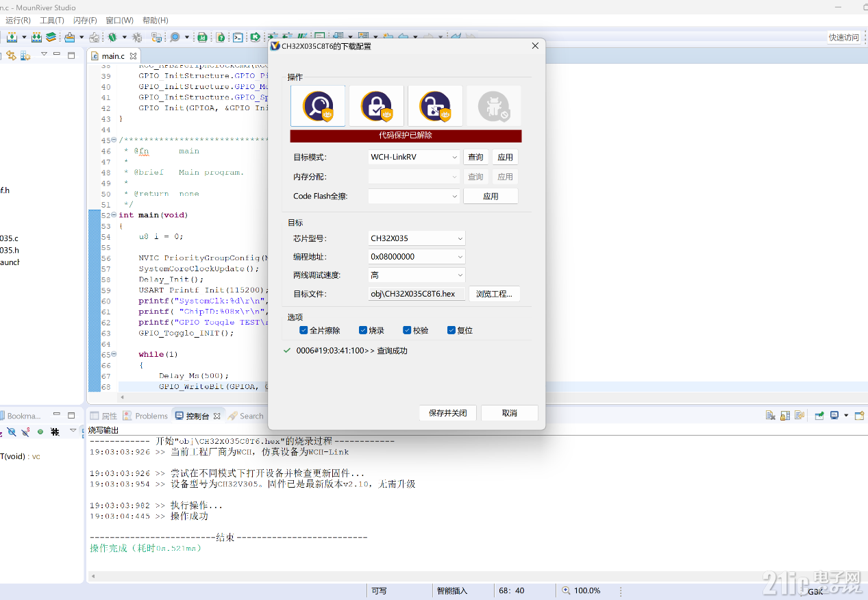Screen dimensions: 868x600
Task: Click the clear console icon in console toolbar
Action: [x=770, y=416]
